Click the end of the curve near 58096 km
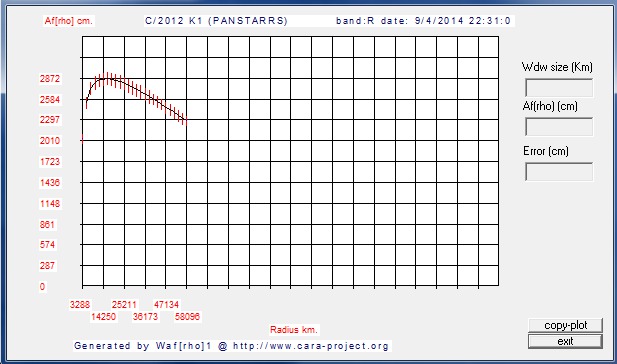 pos(186,120)
